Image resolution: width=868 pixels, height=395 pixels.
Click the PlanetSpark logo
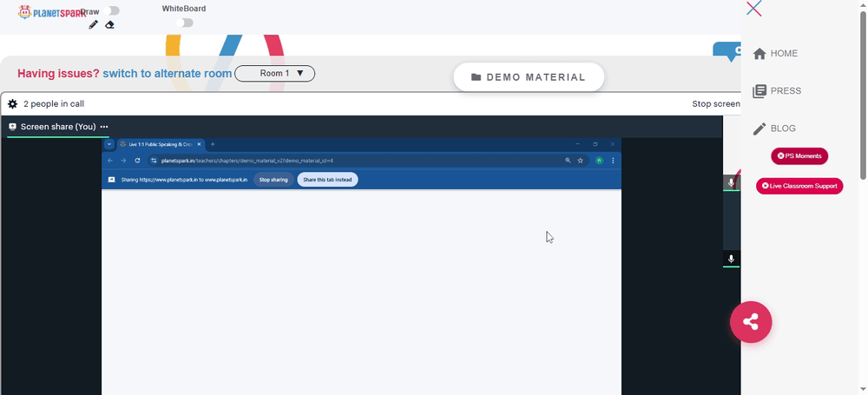51,12
